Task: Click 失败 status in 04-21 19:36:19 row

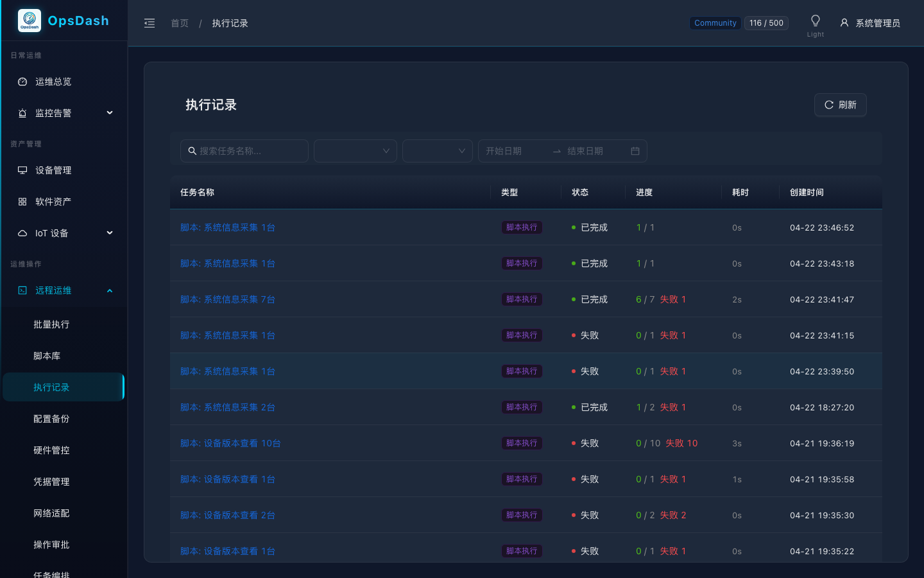Action: tap(585, 443)
